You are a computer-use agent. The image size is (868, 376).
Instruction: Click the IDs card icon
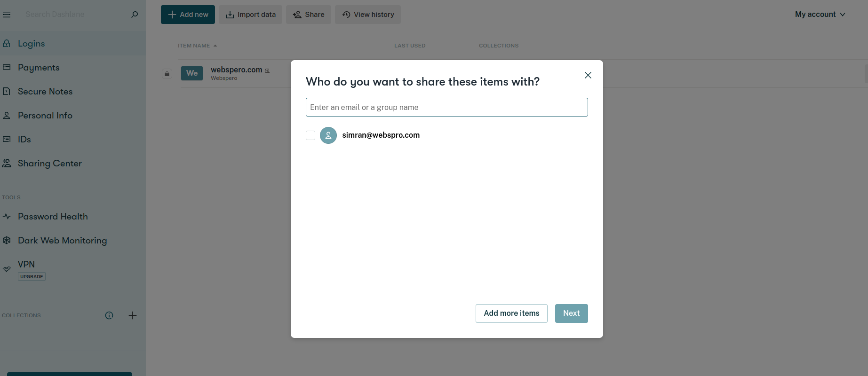7,139
